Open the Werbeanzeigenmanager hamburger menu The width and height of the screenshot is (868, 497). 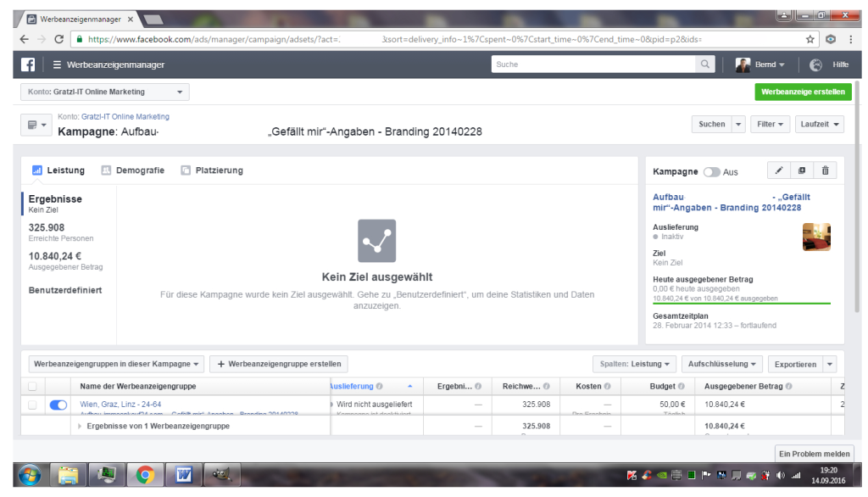tap(57, 64)
